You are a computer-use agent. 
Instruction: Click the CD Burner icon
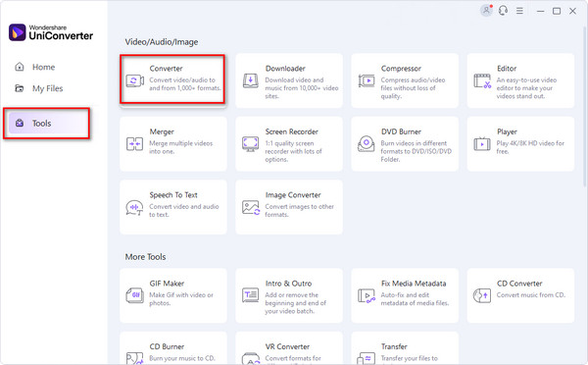(134, 358)
